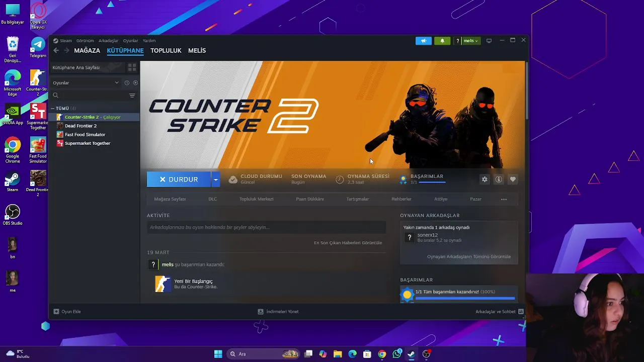Collapse the TÜMÜ games category
The width and height of the screenshot is (644, 362).
[x=52, y=109]
